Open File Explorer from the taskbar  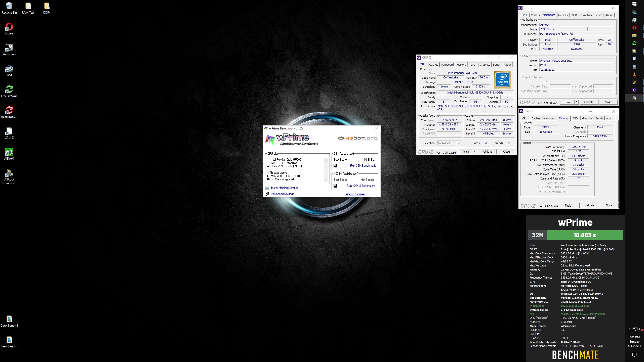click(634, 35)
